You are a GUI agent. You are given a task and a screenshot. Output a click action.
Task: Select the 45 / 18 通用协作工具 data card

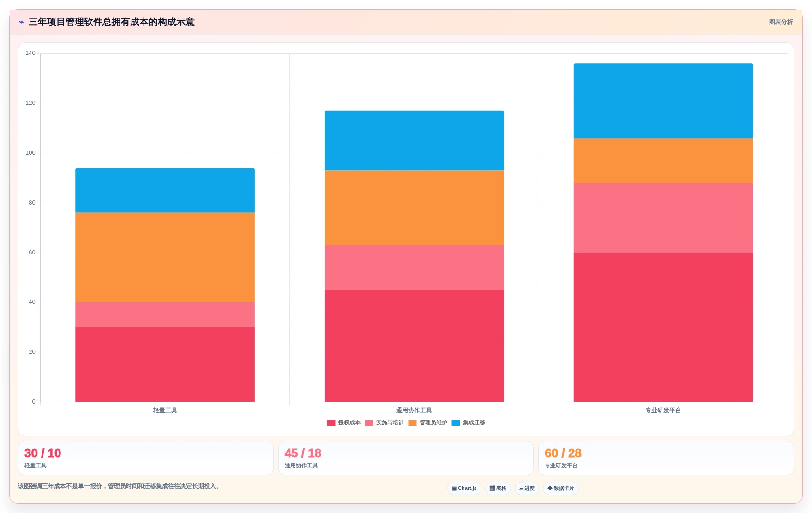(406, 458)
